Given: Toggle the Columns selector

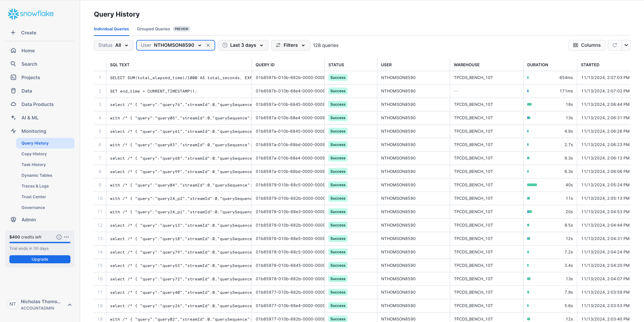Looking at the screenshot, I should (x=587, y=45).
